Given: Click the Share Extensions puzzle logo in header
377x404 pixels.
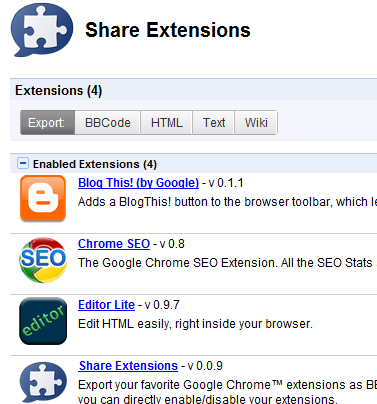Looking at the screenshot, I should 42,30.
